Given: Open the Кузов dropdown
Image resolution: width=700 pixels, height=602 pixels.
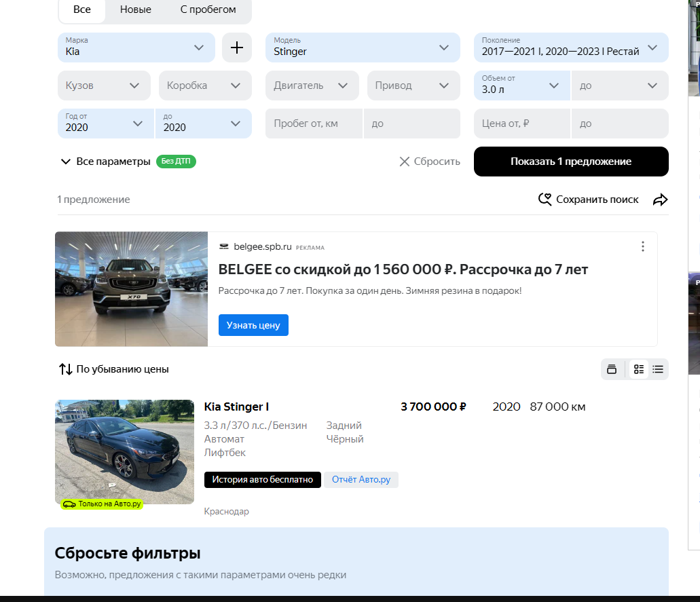Looking at the screenshot, I should point(104,86).
